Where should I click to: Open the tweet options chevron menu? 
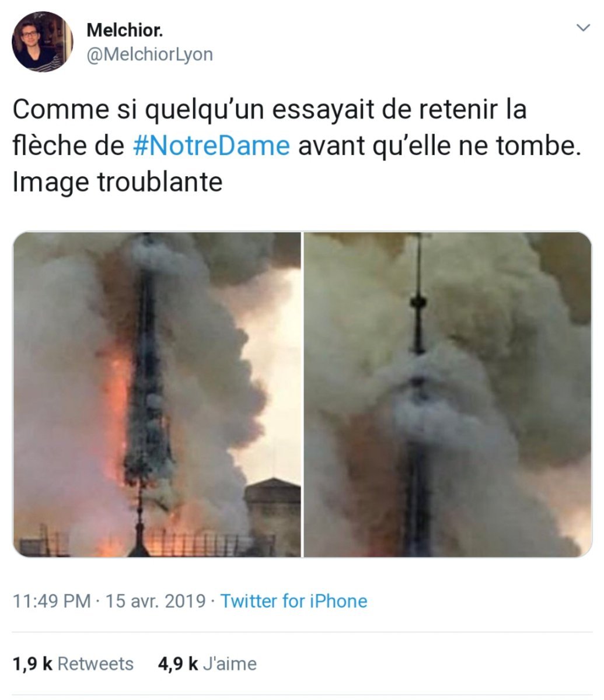click(x=582, y=27)
